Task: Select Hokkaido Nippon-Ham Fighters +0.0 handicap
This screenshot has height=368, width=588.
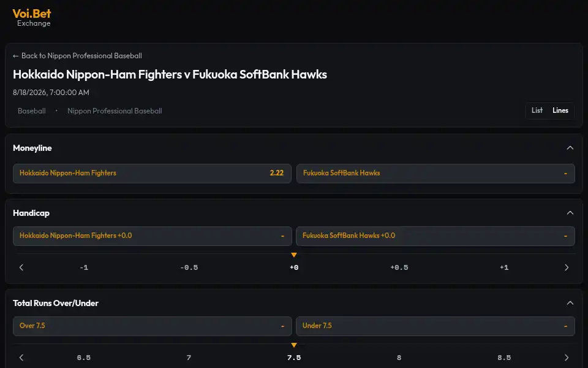Action: [x=153, y=236]
